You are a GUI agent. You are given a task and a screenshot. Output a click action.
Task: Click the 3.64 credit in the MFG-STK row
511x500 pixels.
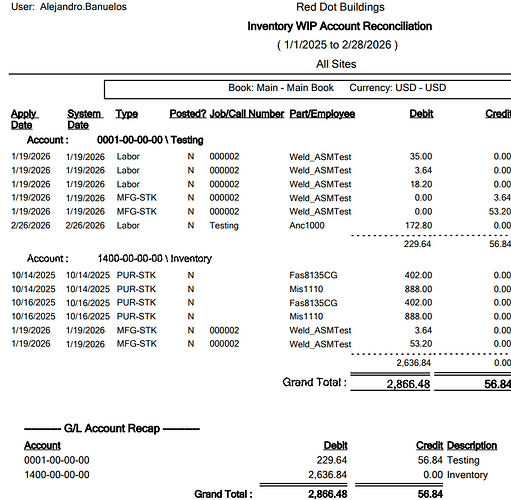tap(502, 198)
